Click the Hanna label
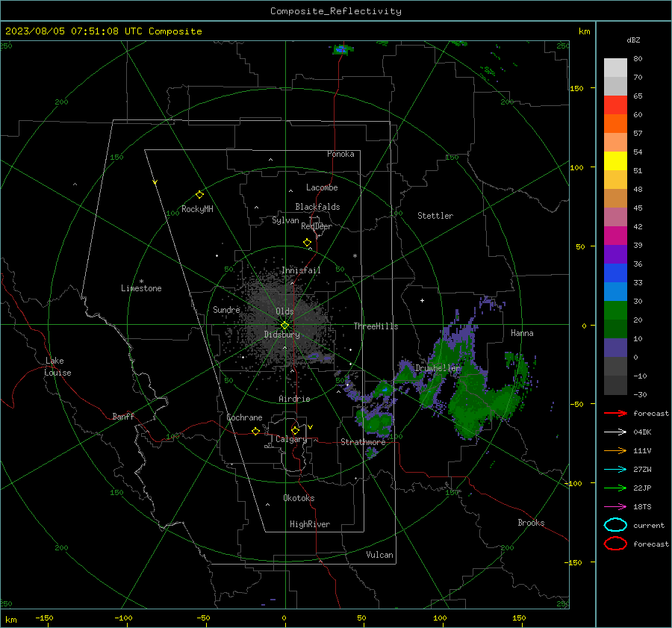Screen dimensions: 672x628 click(x=522, y=333)
